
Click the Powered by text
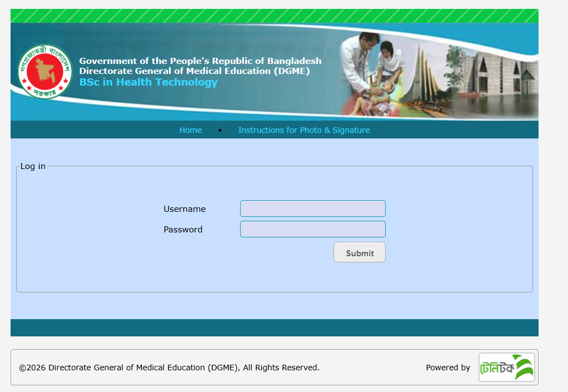click(x=447, y=368)
